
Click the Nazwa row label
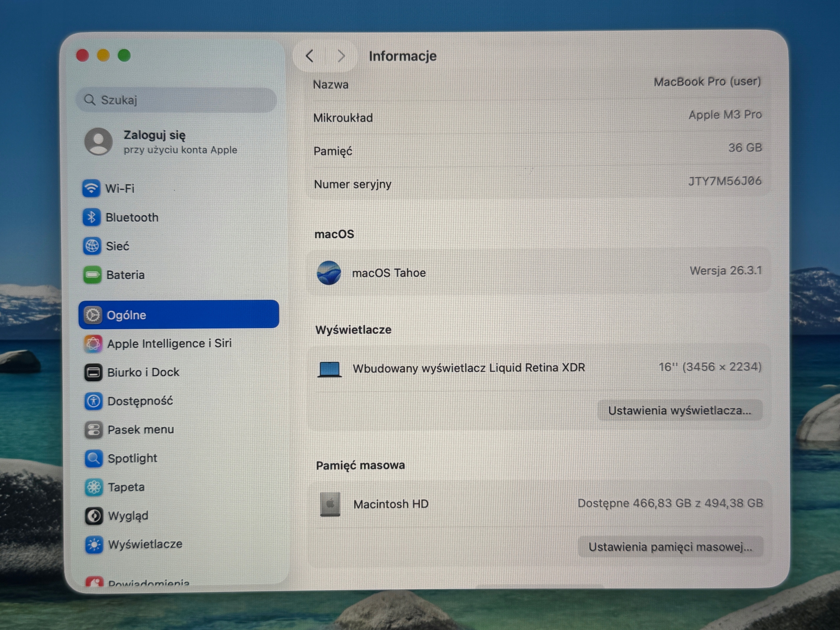tap(330, 84)
